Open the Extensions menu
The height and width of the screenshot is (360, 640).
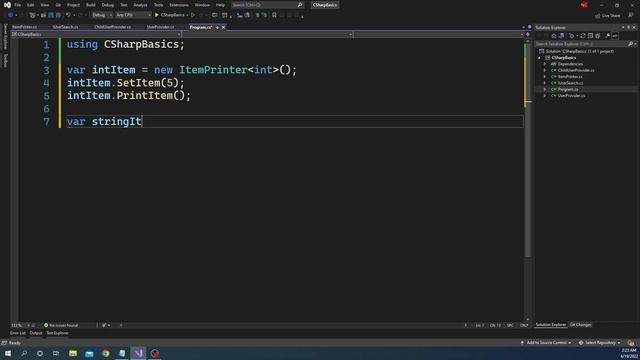point(179,5)
